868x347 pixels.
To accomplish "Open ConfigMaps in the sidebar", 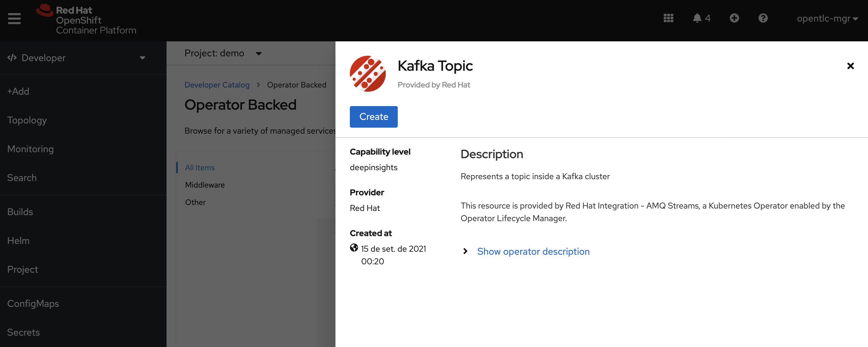I will point(33,304).
